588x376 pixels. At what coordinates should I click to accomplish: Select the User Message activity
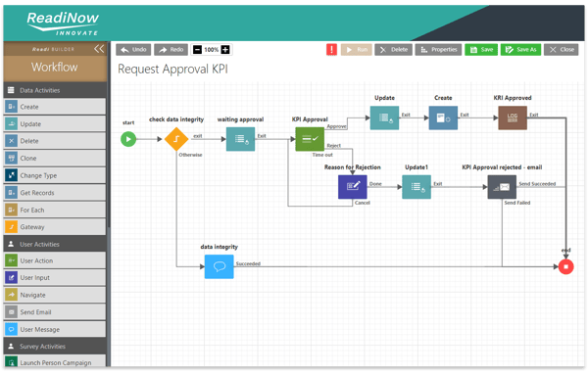(x=55, y=330)
